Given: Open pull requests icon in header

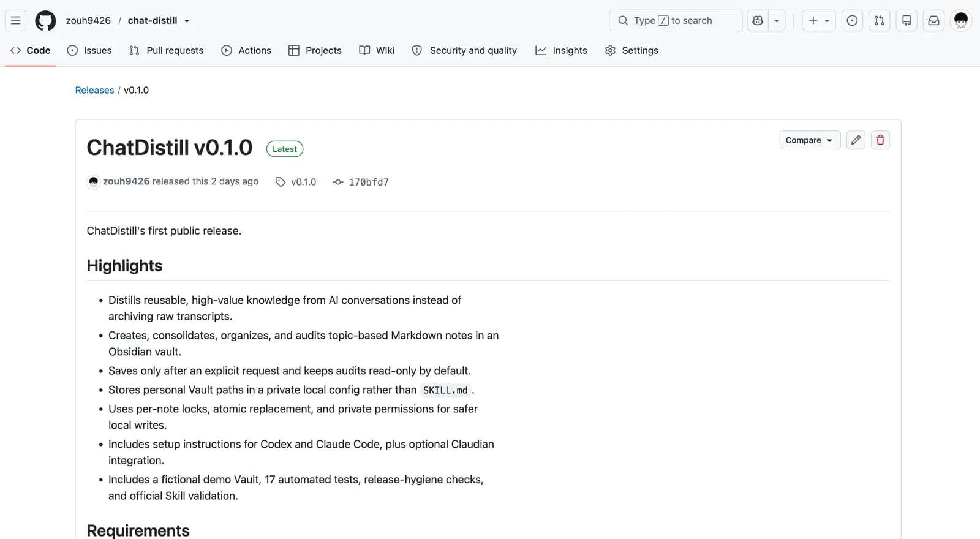Looking at the screenshot, I should [880, 20].
